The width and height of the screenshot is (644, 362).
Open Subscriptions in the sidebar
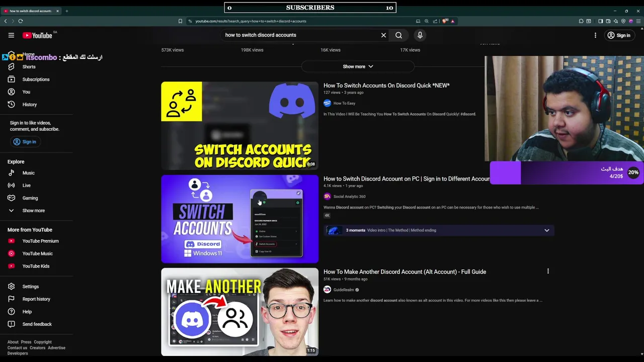tap(36, 79)
